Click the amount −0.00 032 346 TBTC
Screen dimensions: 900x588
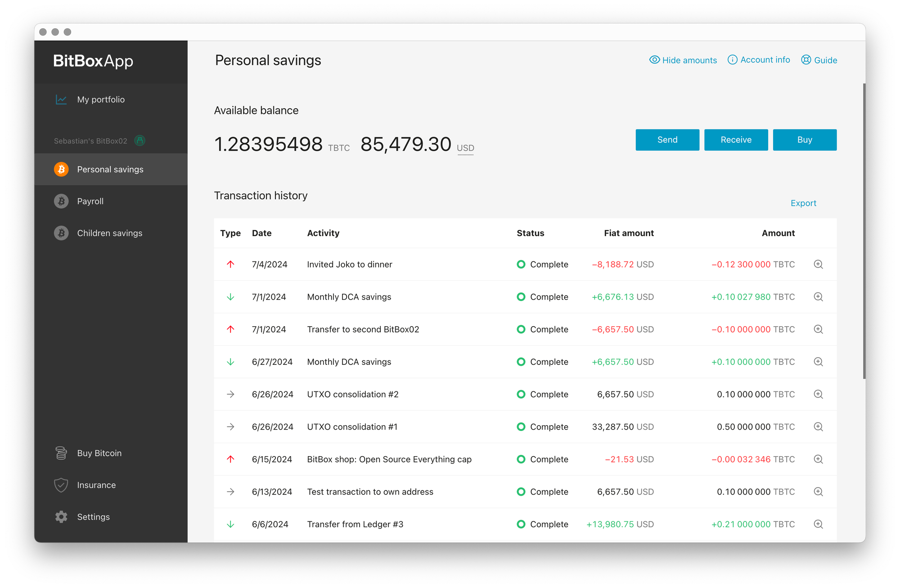coord(753,459)
